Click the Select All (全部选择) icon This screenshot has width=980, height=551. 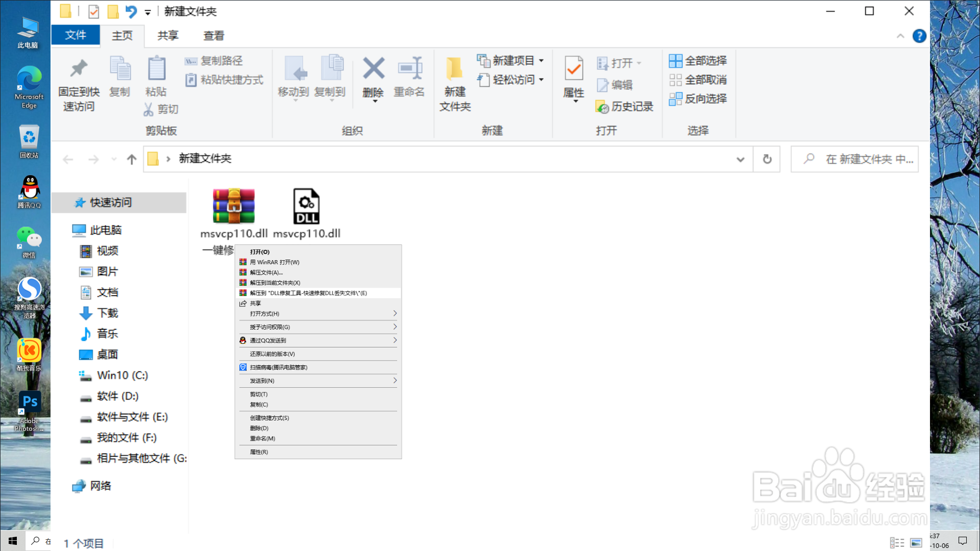coord(675,61)
